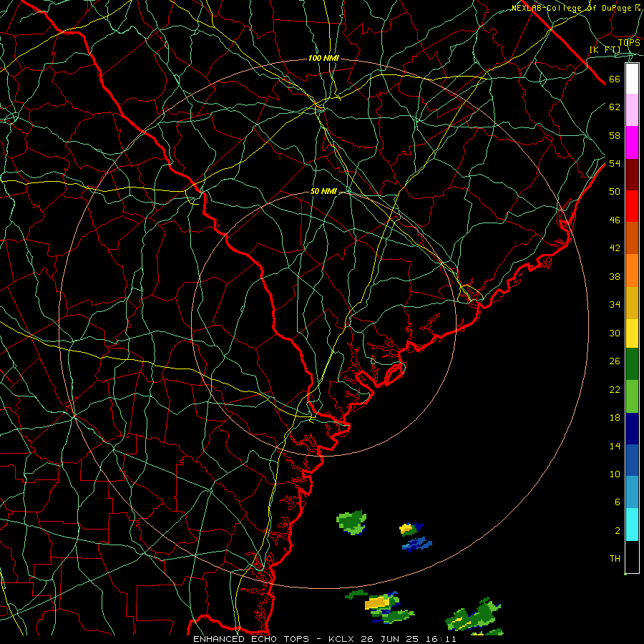Click the TOPS legend title
This screenshot has width=644, height=644.
(x=629, y=42)
